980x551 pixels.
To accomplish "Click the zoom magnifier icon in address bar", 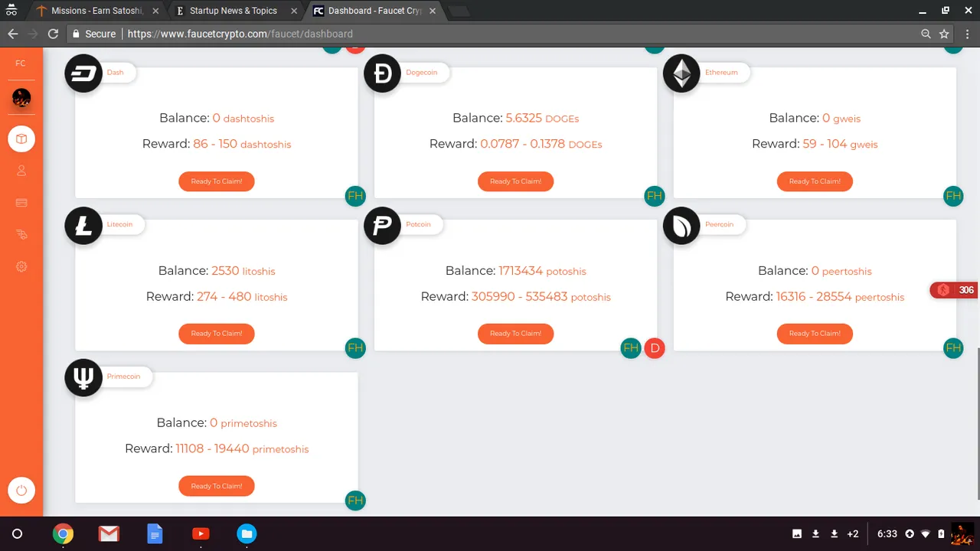I will tap(926, 34).
